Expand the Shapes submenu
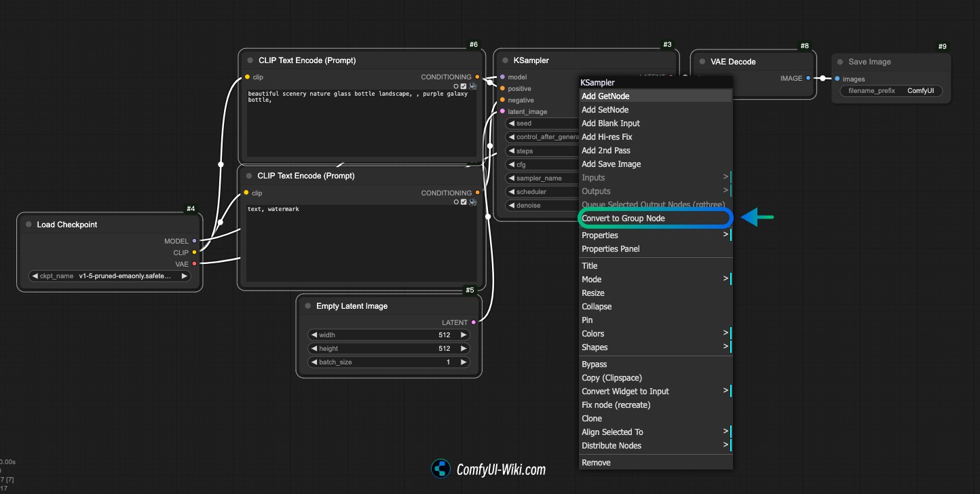The height and width of the screenshot is (494, 980). (656, 347)
